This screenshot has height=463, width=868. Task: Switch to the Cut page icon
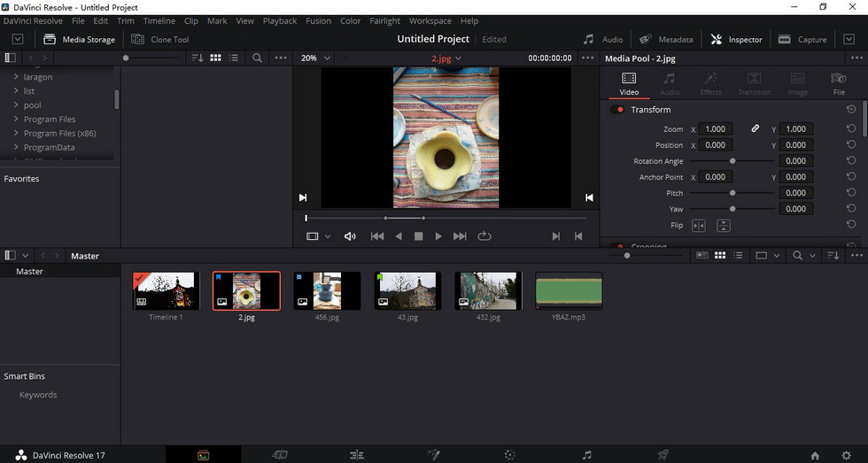[x=280, y=455]
